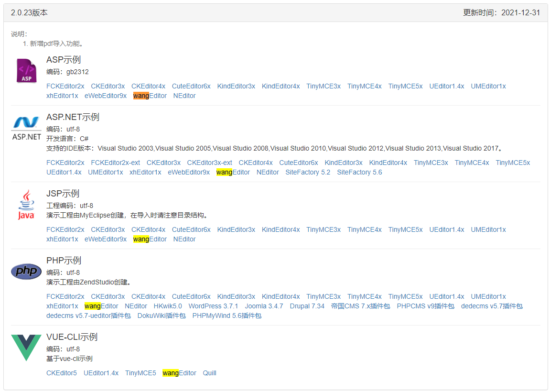Screen dimensions: 550x392
Task: Click the ASP.NET logo icon
Action: [x=27, y=128]
